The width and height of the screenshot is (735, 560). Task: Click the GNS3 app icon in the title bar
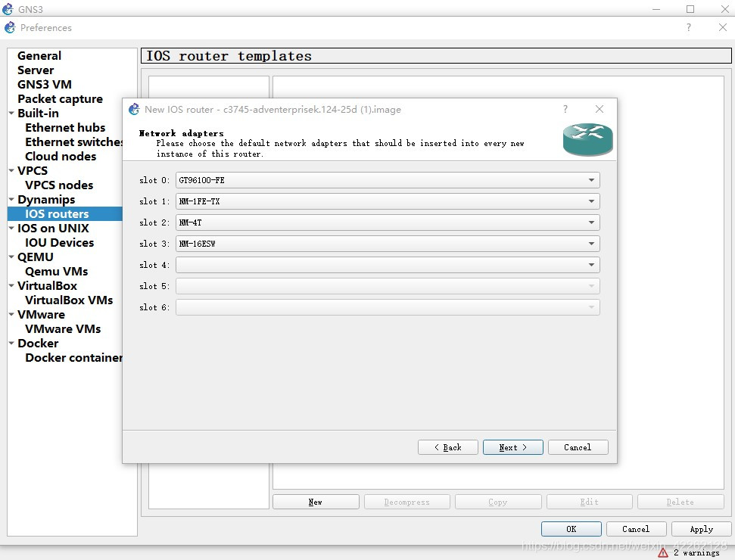pos(8,9)
